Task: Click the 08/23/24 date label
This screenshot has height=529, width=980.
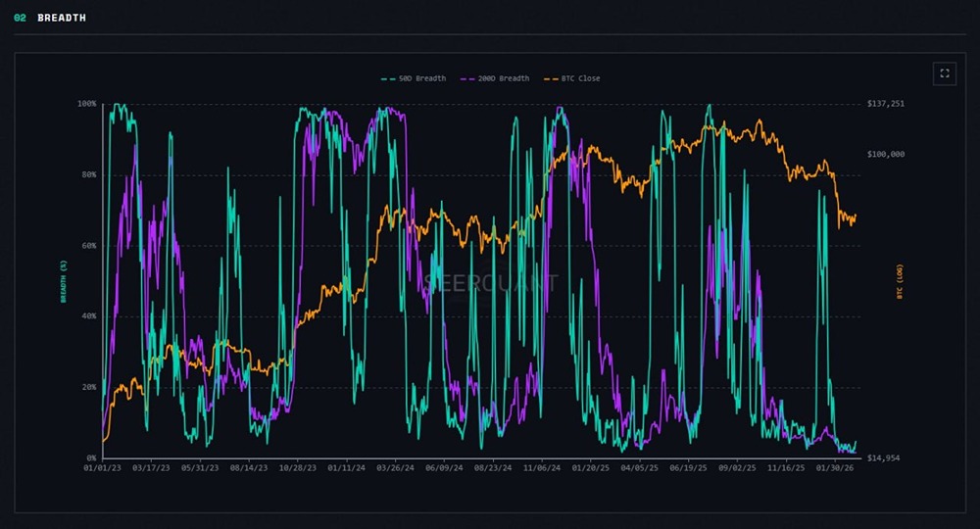Action: [x=493, y=468]
